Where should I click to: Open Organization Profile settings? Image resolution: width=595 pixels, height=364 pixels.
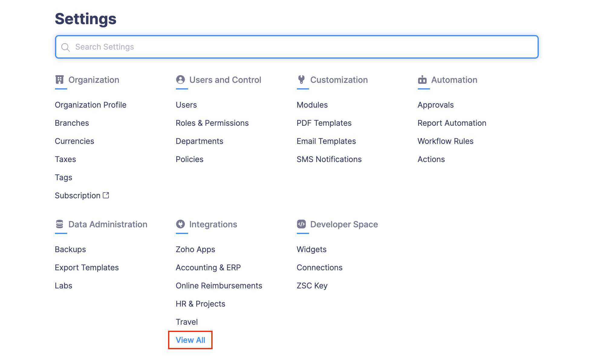coord(91,105)
